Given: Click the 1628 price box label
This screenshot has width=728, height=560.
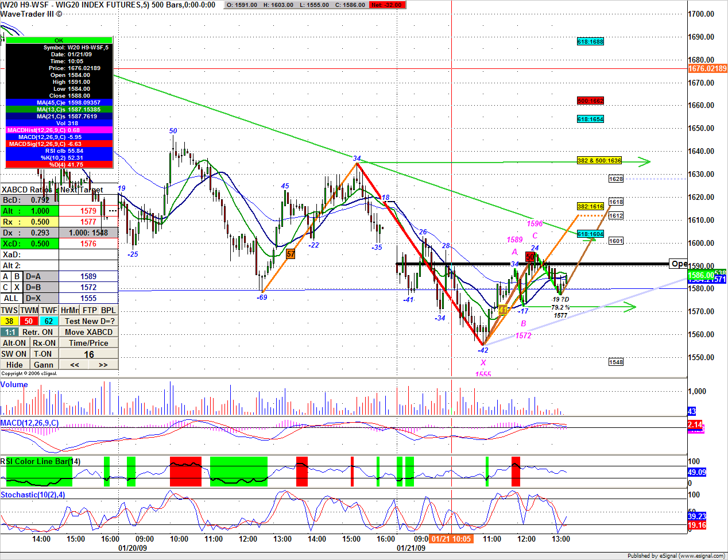Looking at the screenshot, I should [616, 179].
